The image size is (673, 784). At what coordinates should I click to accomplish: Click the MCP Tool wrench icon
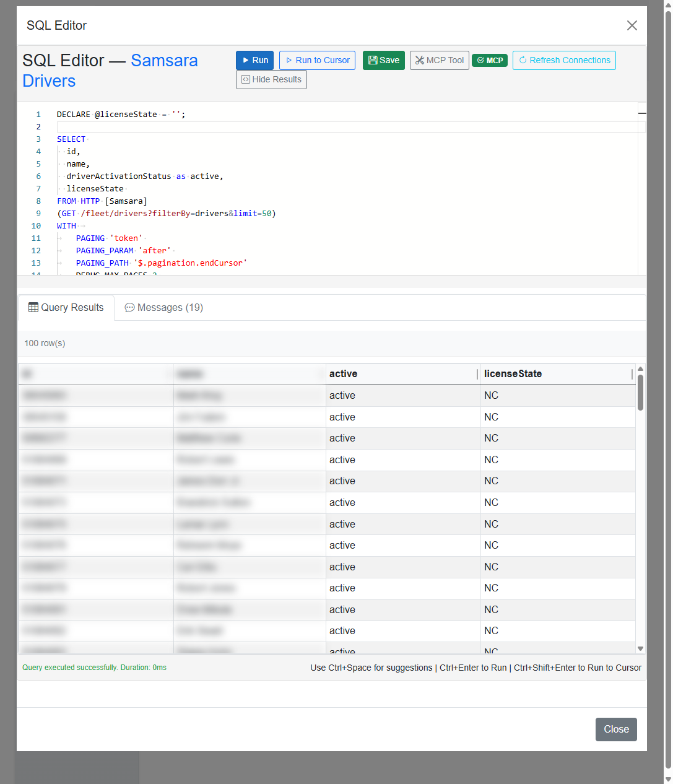coord(420,60)
